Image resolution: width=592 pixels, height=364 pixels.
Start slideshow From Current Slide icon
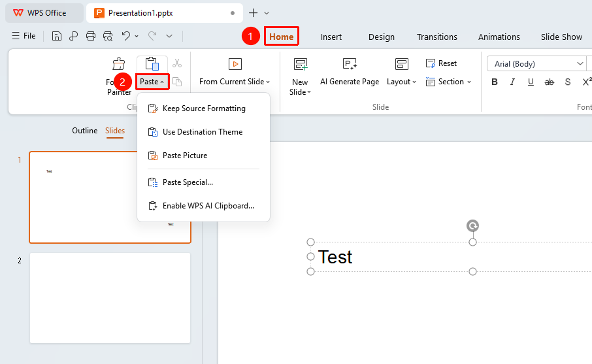point(235,64)
